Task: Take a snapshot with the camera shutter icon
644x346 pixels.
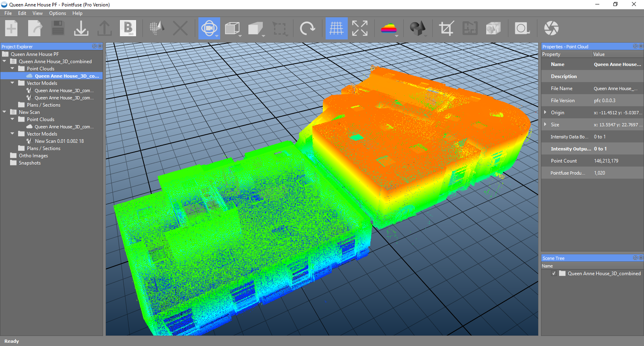Action: [x=551, y=28]
